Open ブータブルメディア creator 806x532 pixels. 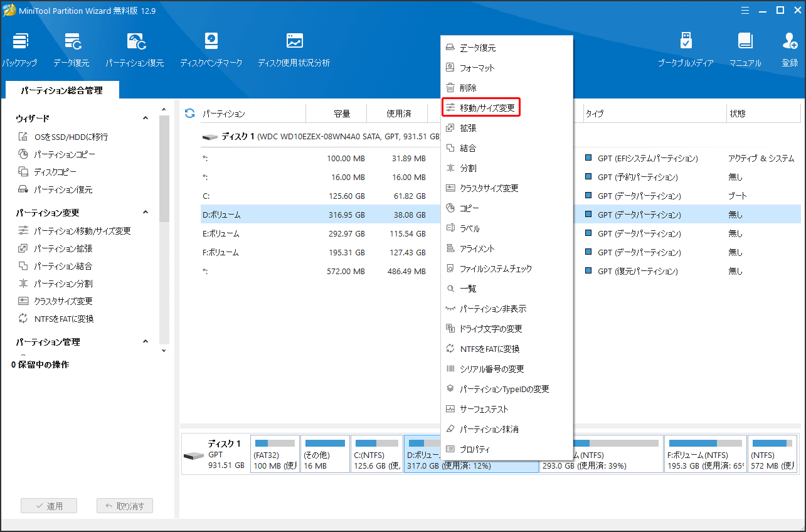pos(686,50)
